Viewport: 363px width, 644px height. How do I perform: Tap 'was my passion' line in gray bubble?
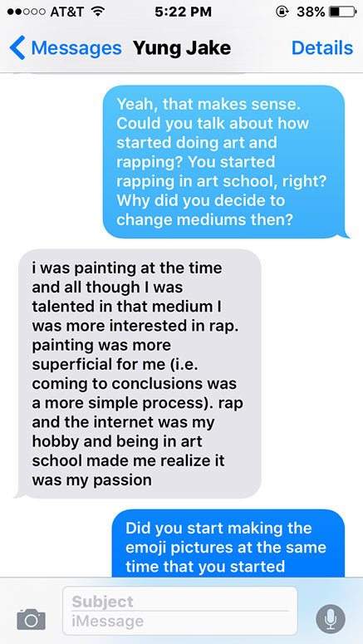point(92,479)
